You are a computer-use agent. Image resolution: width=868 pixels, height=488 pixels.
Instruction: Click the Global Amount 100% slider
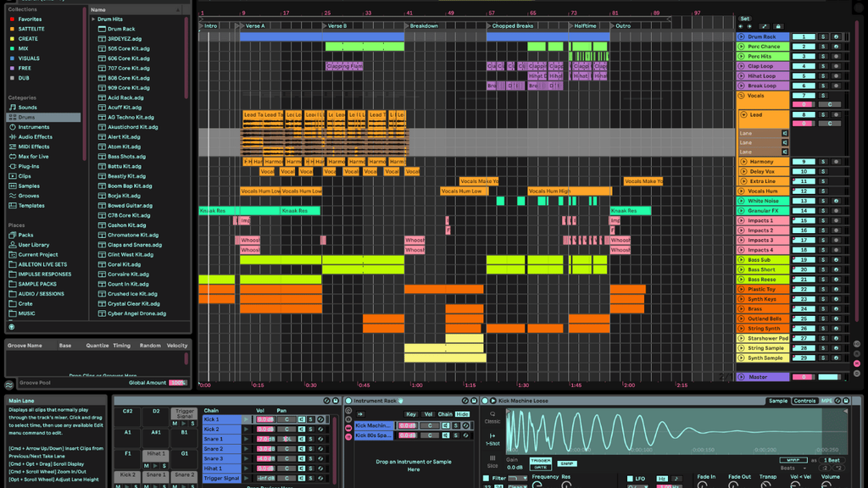(178, 383)
